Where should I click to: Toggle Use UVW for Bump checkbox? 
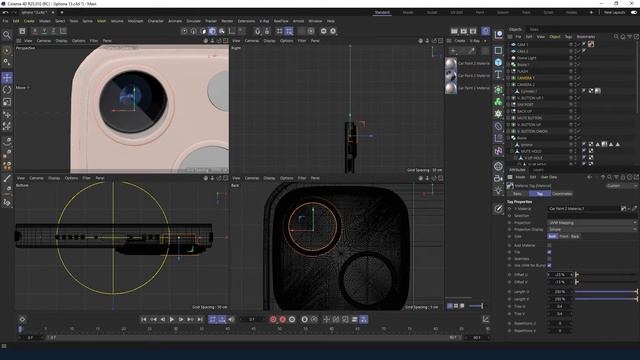pos(549,265)
